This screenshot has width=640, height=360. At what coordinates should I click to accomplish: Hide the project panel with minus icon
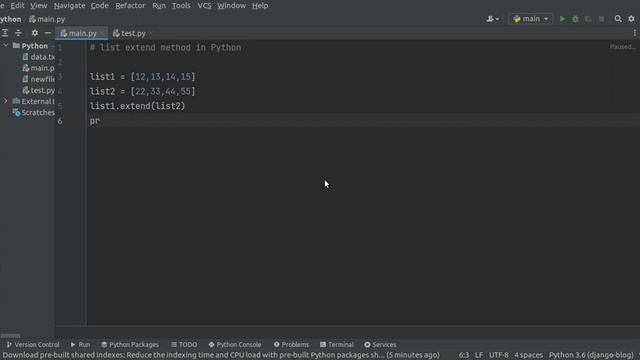pyautogui.click(x=48, y=33)
